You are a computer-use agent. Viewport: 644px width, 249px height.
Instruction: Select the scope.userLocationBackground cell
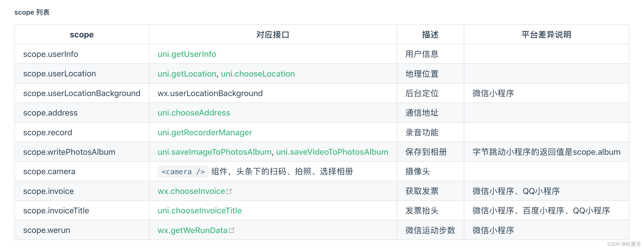click(82, 93)
